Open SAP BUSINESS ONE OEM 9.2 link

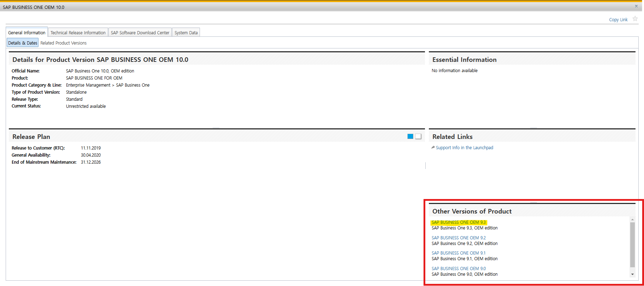click(459, 238)
